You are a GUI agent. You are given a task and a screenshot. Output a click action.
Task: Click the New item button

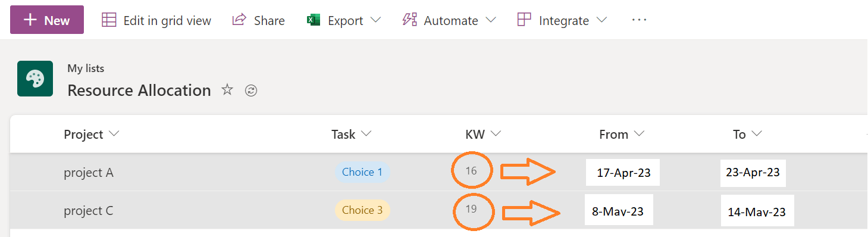coord(47,20)
